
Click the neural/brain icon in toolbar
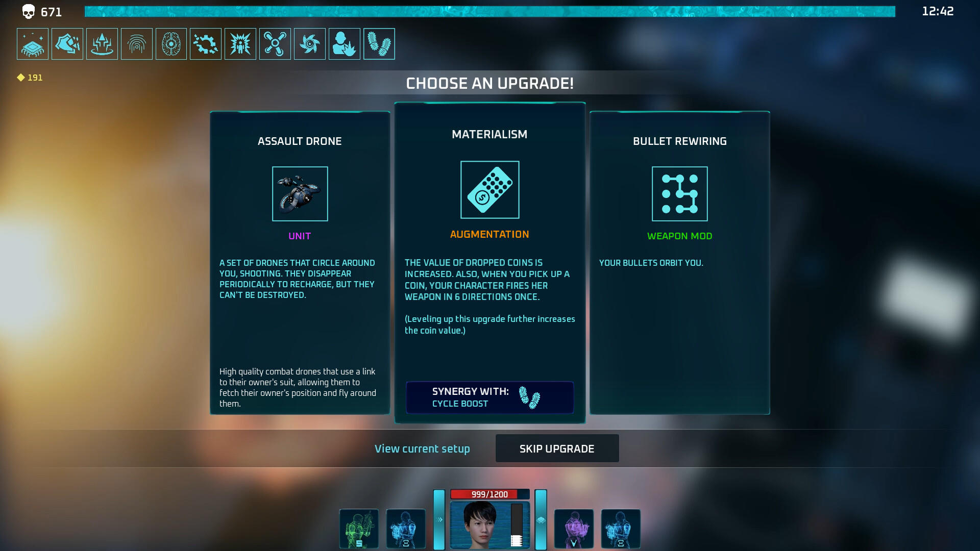coord(170,44)
